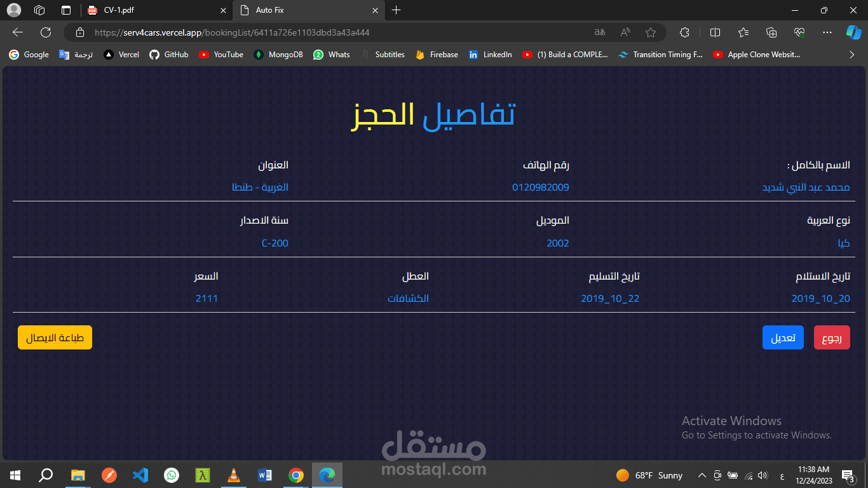The image size is (868, 488).
Task: Open the Windows Start menu
Action: pyautogui.click(x=15, y=475)
